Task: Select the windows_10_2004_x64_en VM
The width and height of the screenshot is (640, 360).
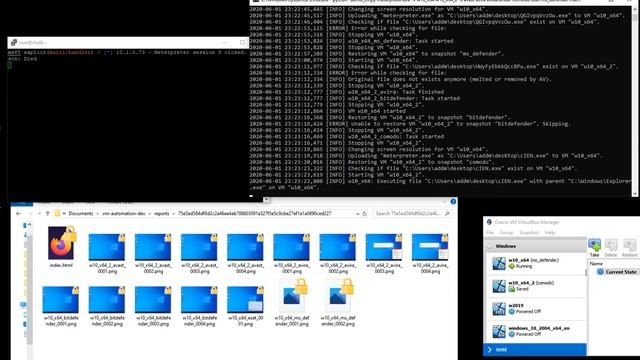Action: tap(535, 331)
